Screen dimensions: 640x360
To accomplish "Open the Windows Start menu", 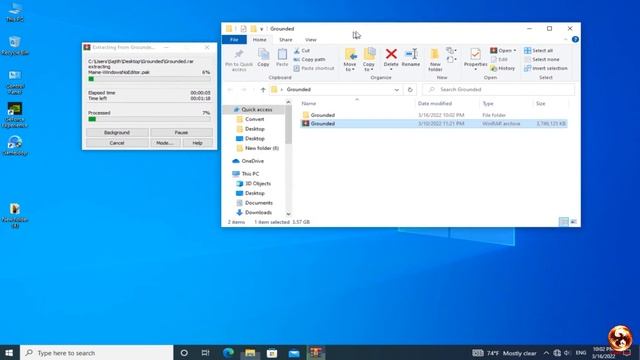I will point(9,353).
